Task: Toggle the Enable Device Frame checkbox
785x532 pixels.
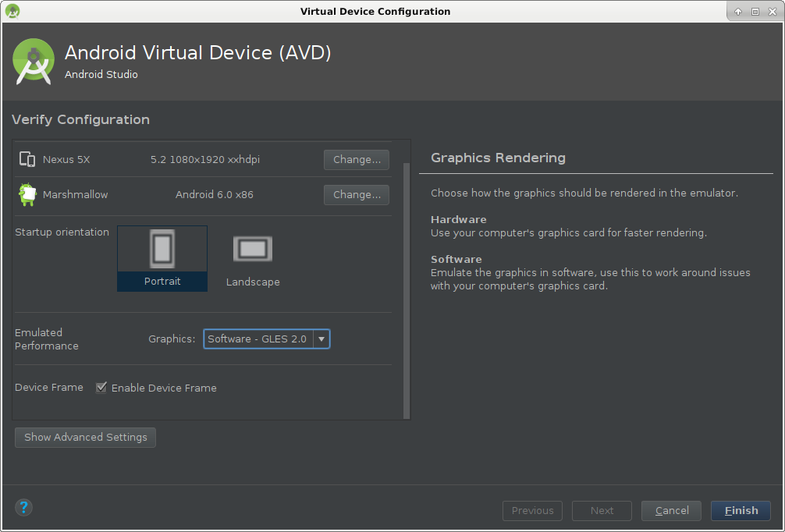Action: 101,388
